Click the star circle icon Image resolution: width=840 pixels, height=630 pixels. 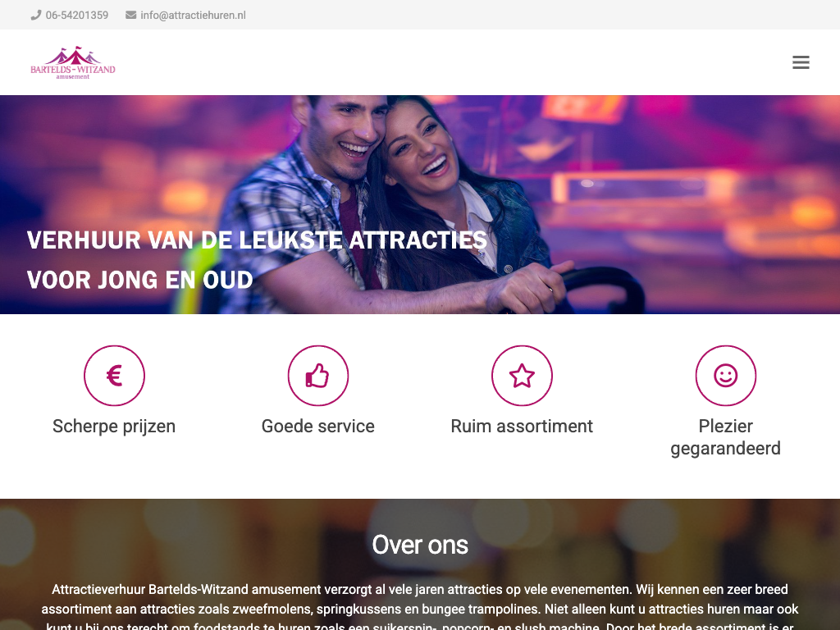pos(522,376)
